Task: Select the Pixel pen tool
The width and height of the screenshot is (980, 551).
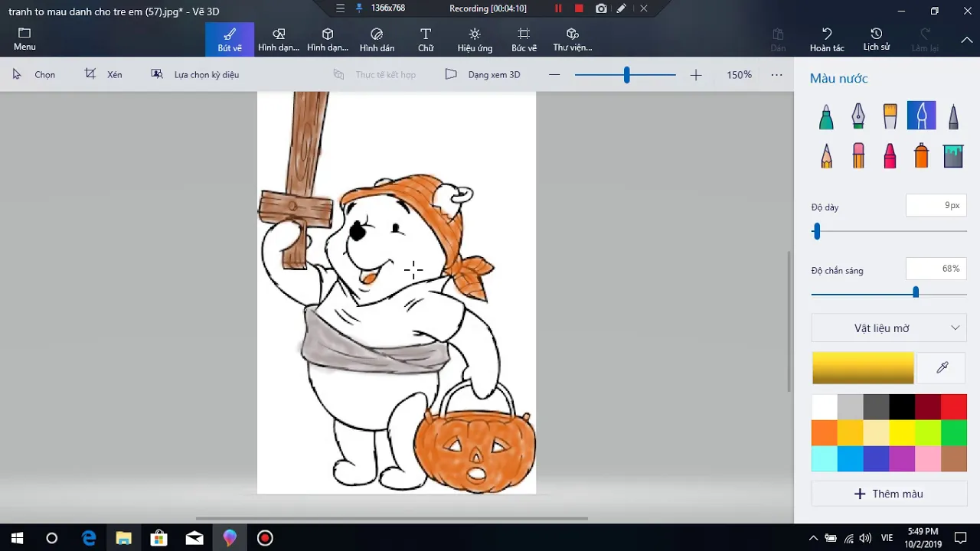Action: 953,116
